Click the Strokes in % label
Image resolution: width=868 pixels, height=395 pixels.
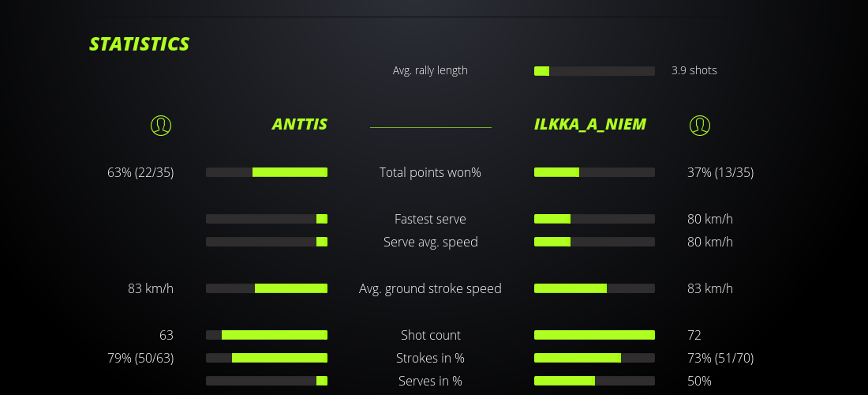click(430, 358)
